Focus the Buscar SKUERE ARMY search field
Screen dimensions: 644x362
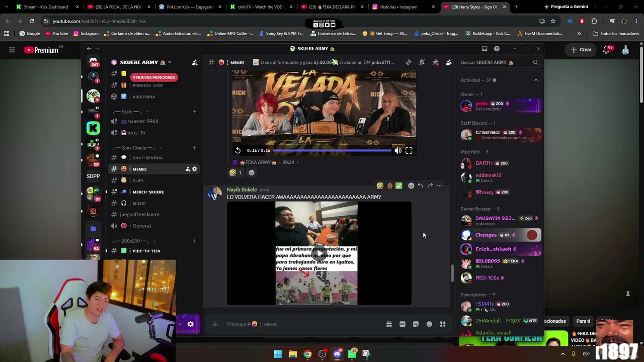499,62
